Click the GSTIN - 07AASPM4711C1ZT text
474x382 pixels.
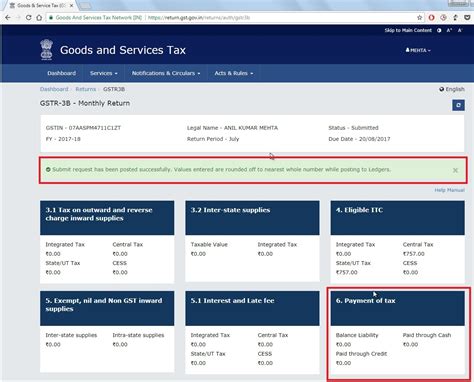[83, 128]
